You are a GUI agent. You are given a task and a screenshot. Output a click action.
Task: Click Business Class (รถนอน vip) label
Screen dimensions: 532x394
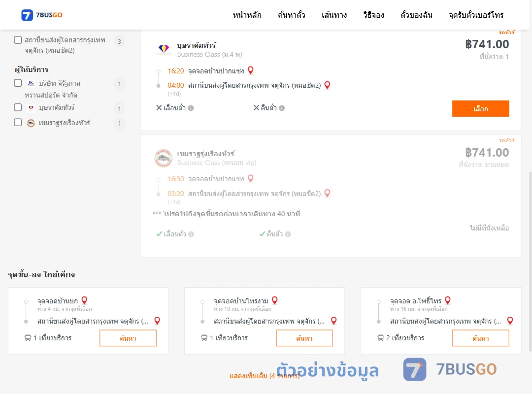216,163
